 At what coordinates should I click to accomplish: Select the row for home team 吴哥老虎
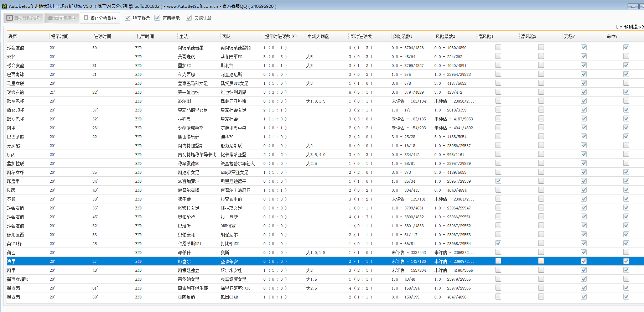coord(187,57)
